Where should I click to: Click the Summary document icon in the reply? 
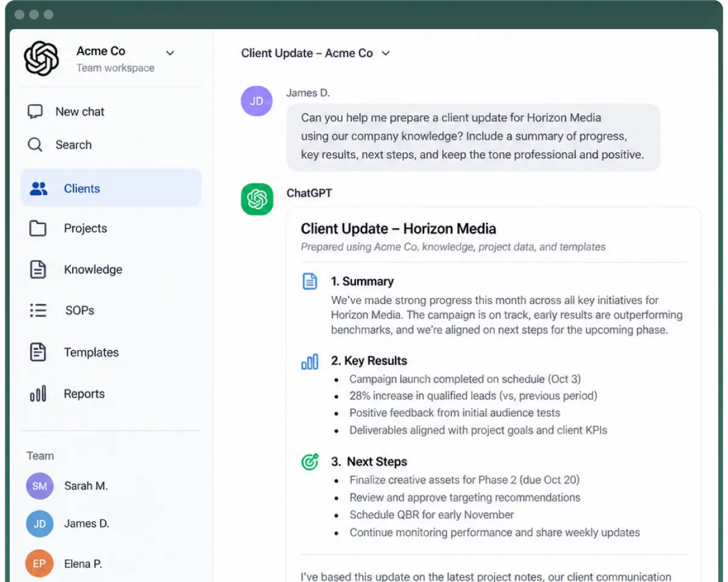point(310,281)
